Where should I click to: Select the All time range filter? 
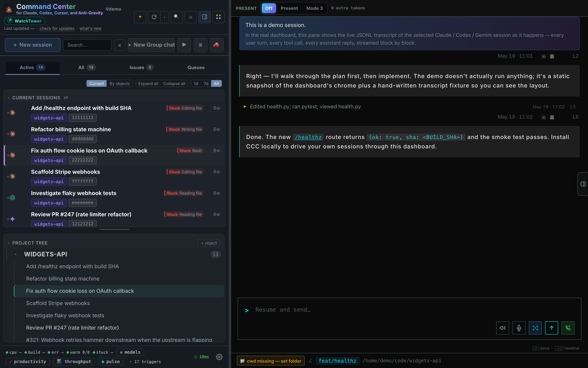point(216,83)
